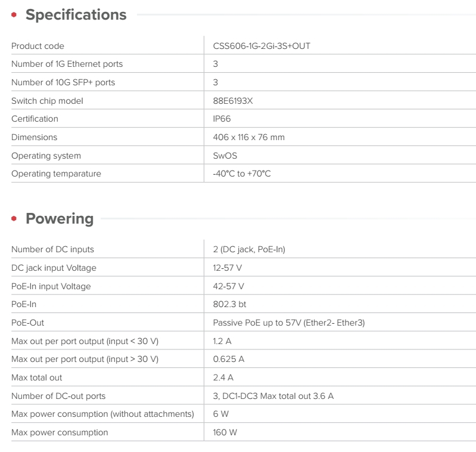Screen dimensions: 476x452
Task: Click the 160 W max power consumption value
Action: (x=225, y=432)
